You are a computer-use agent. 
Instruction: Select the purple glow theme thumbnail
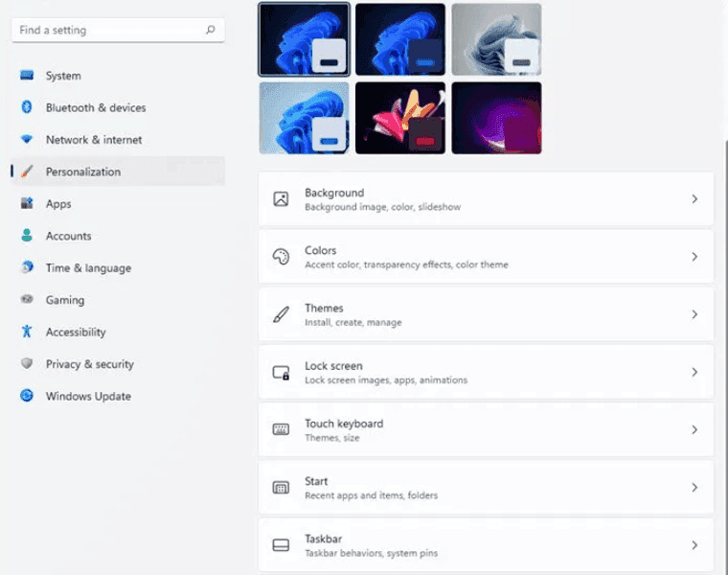tap(496, 118)
